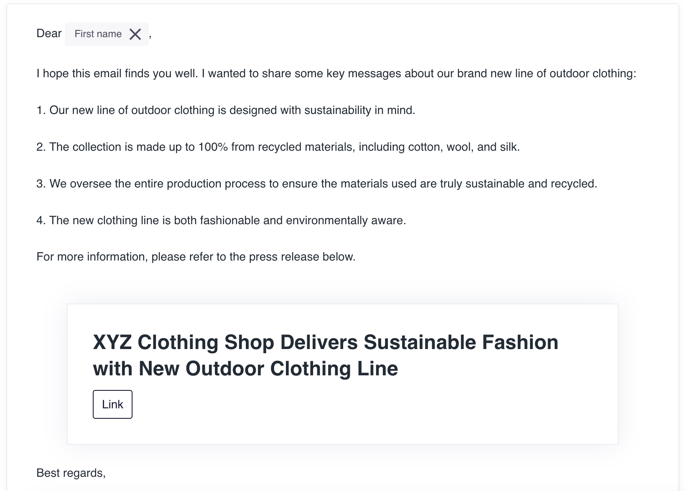Image resolution: width=688 pixels, height=491 pixels.
Task: Click the word 'sustainability' in point 1
Action: [x=337, y=110]
